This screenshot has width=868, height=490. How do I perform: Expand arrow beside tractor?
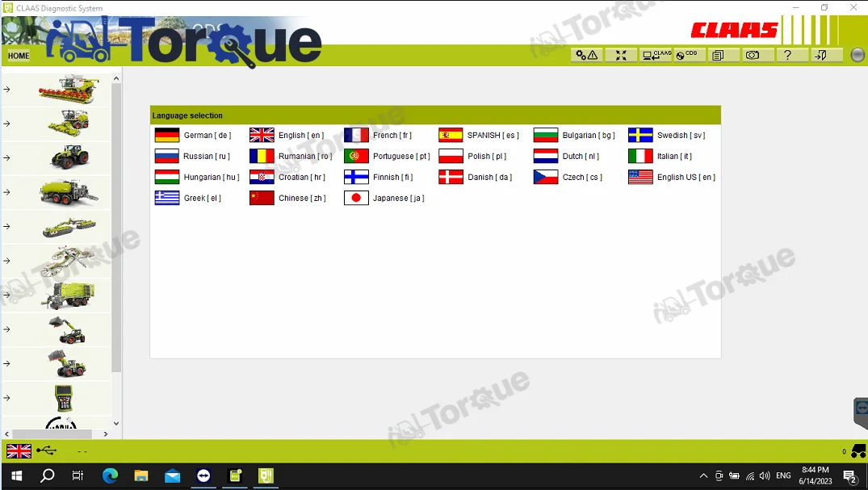tap(6, 157)
